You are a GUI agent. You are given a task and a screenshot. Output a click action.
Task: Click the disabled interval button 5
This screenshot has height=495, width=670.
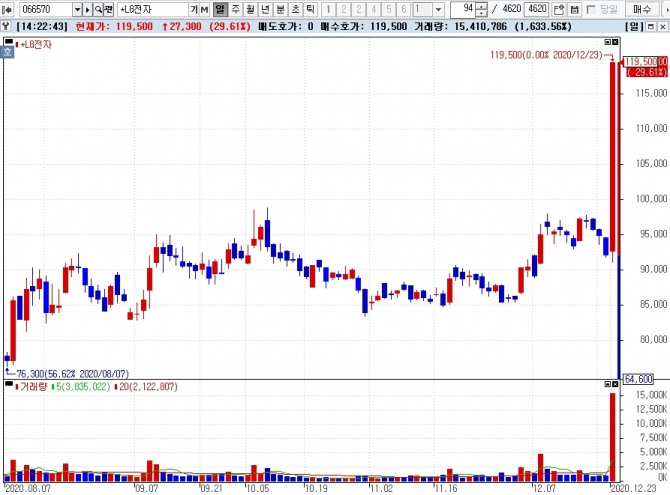pyautogui.click(x=388, y=9)
